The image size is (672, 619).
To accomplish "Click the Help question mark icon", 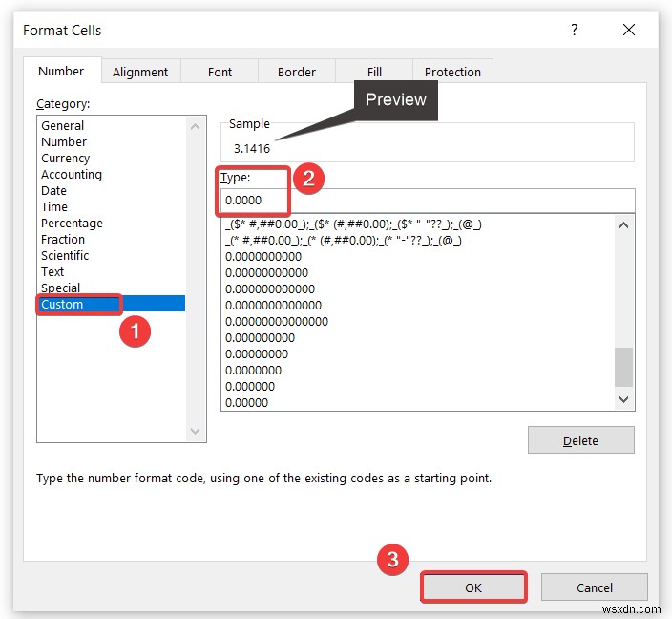I will (x=574, y=30).
